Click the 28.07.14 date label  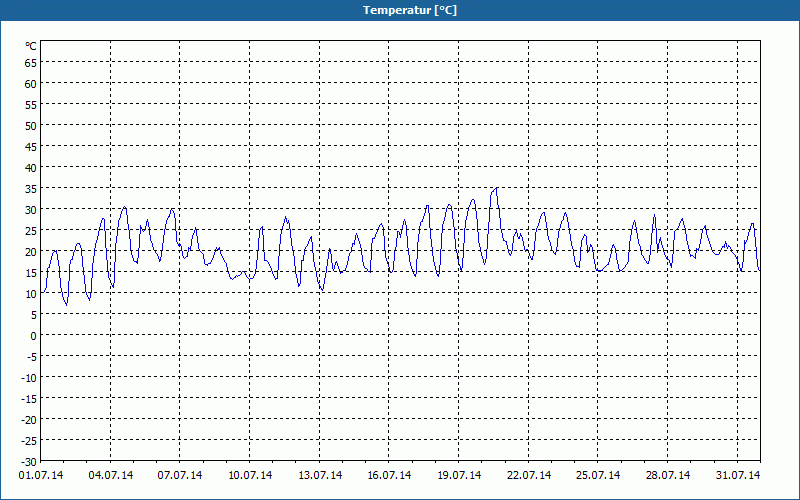[668, 476]
